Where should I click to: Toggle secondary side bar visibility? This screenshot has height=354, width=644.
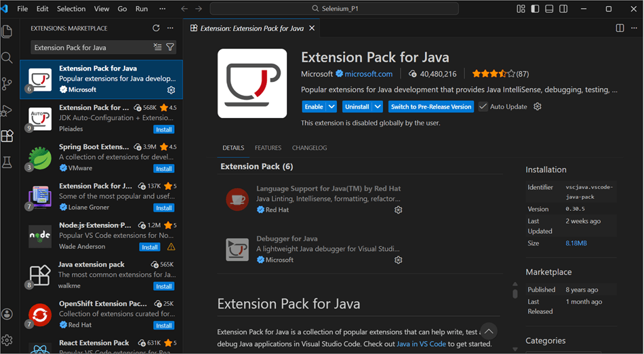(x=563, y=9)
